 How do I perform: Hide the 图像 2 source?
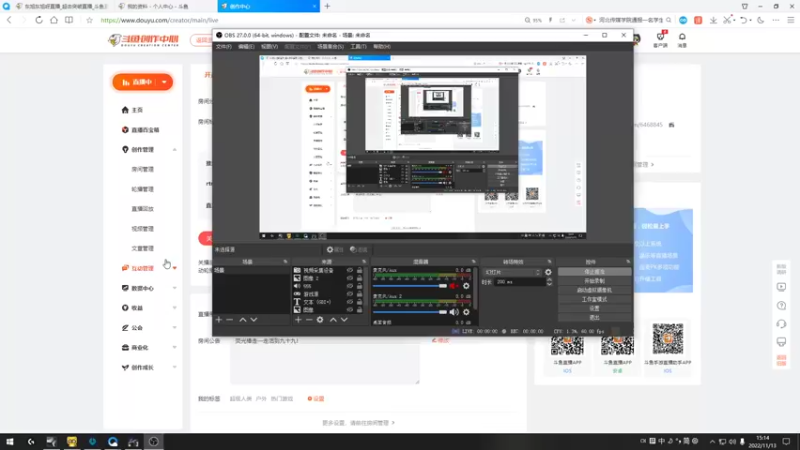(350, 278)
